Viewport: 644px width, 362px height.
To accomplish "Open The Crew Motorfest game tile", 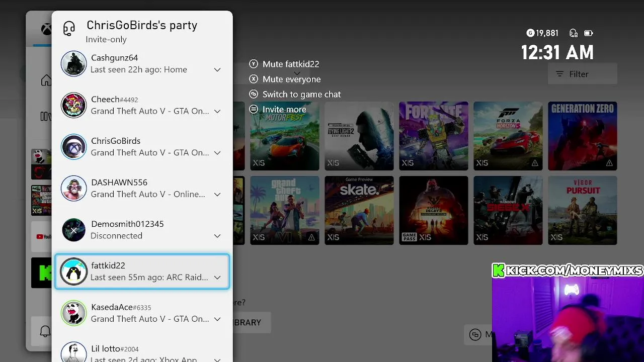I will pos(285,136).
